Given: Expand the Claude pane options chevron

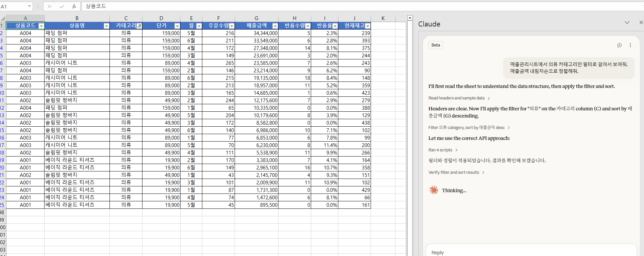Looking at the screenshot, I should point(627,22).
